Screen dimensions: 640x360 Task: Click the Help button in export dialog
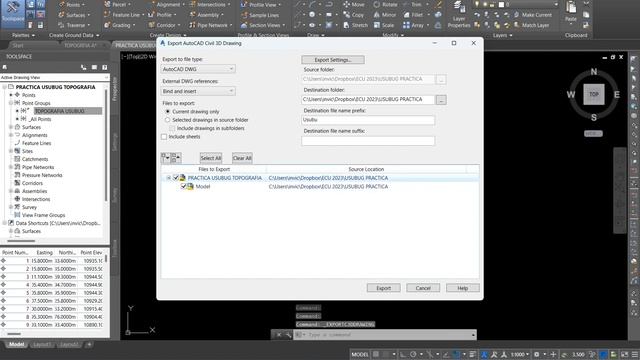click(x=462, y=288)
